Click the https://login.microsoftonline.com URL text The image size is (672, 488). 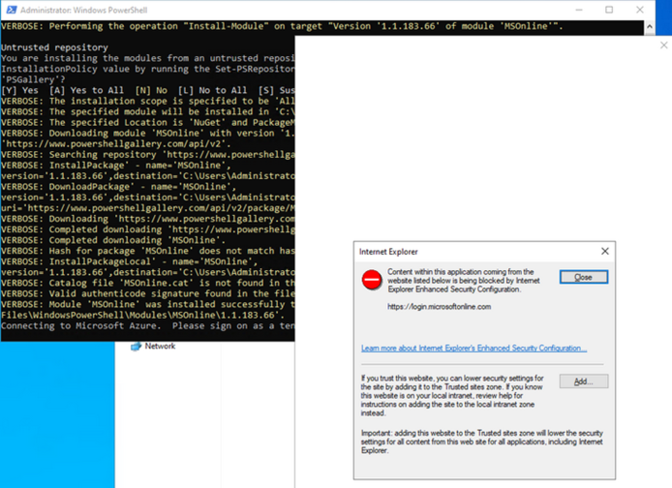pos(439,307)
